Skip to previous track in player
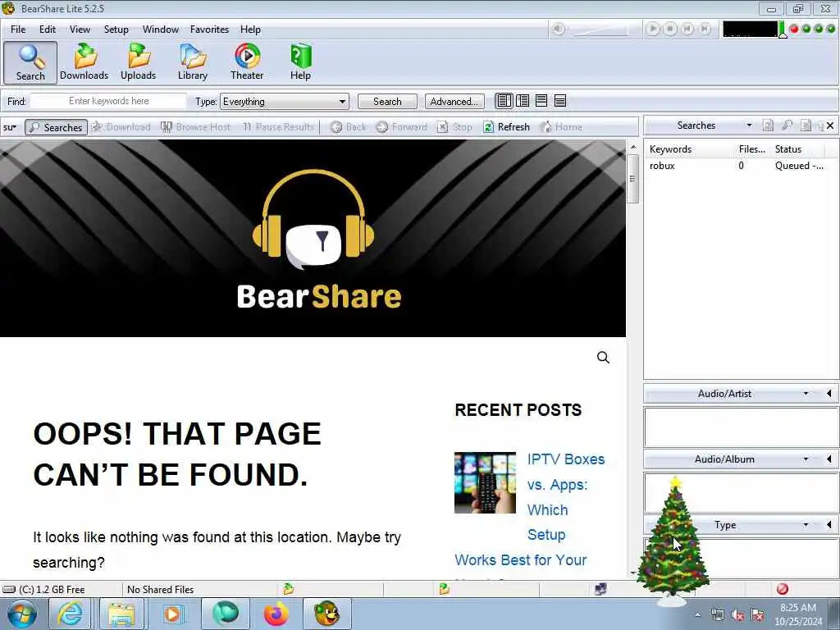This screenshot has height=630, width=840. (687, 29)
